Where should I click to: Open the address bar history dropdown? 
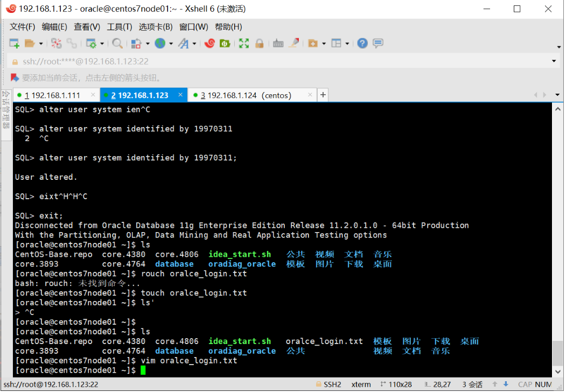click(x=555, y=61)
